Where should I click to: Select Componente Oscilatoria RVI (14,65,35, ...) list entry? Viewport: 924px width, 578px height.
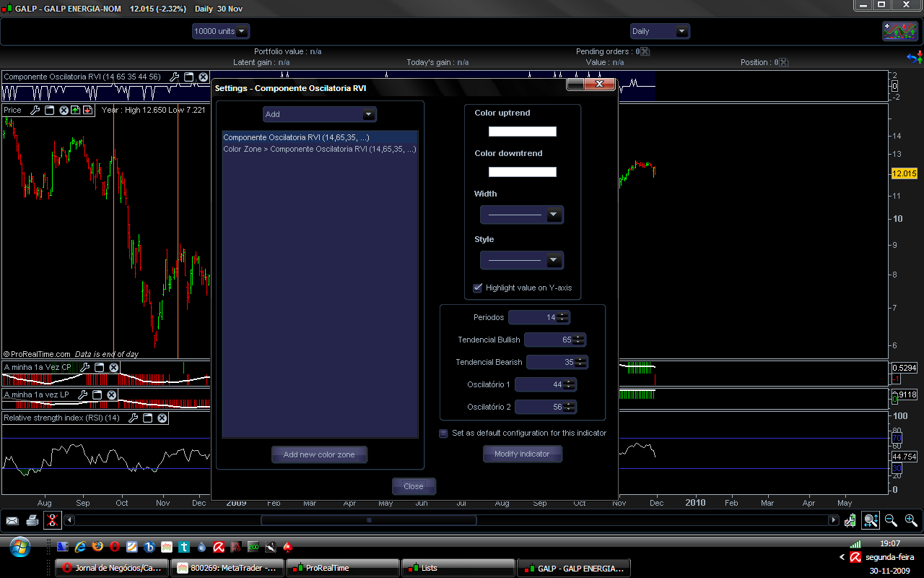[320, 137]
